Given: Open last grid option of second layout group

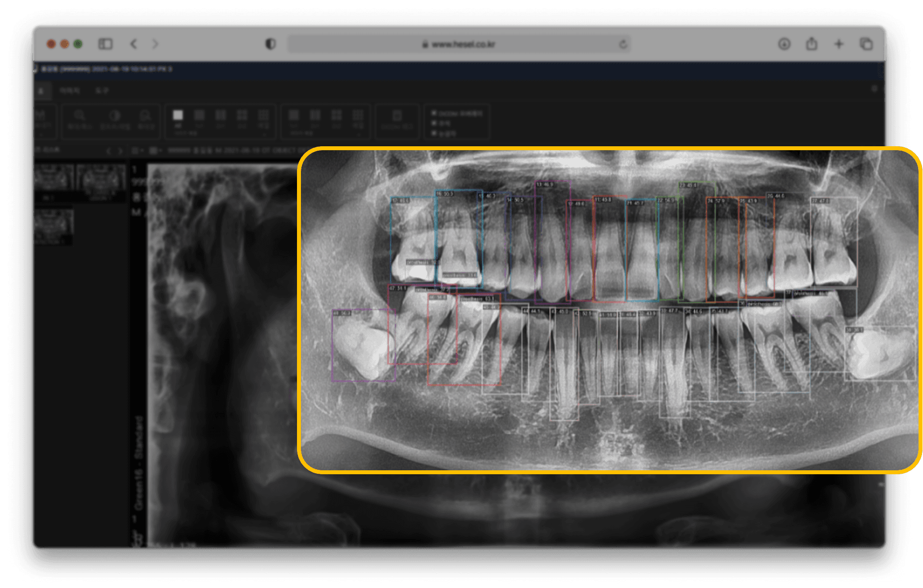Looking at the screenshot, I should [x=358, y=115].
